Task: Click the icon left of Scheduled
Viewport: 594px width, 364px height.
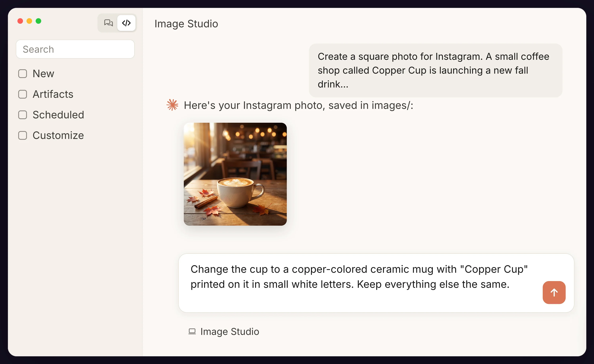Action: [23, 115]
